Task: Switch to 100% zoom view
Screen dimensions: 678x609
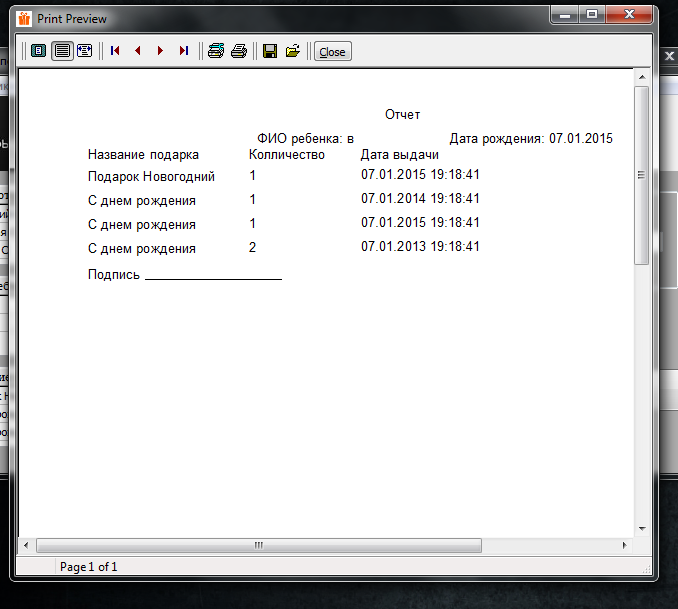Action: pyautogui.click(x=62, y=51)
